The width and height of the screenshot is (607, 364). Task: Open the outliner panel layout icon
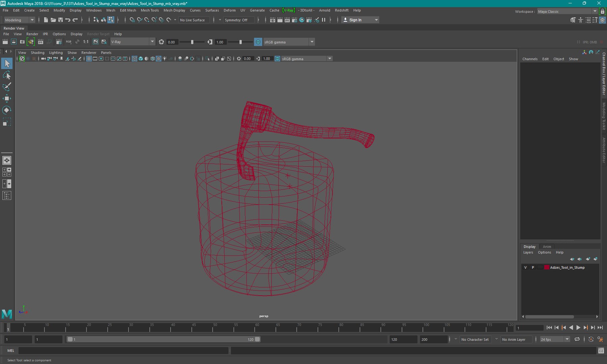7,195
